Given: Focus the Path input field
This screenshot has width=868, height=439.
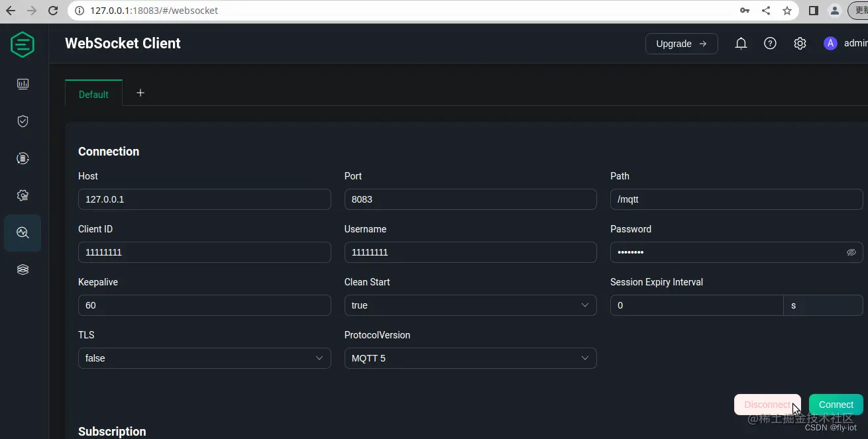Looking at the screenshot, I should [x=736, y=199].
